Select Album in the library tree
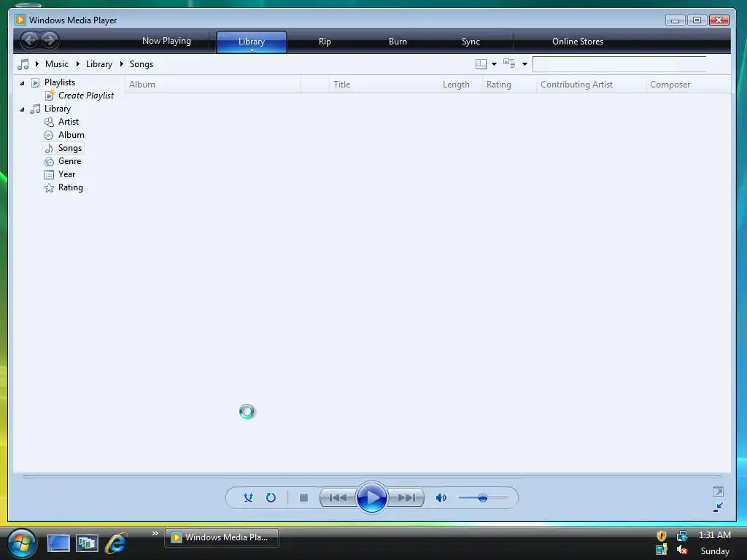Viewport: 747px width, 560px height. point(71,135)
